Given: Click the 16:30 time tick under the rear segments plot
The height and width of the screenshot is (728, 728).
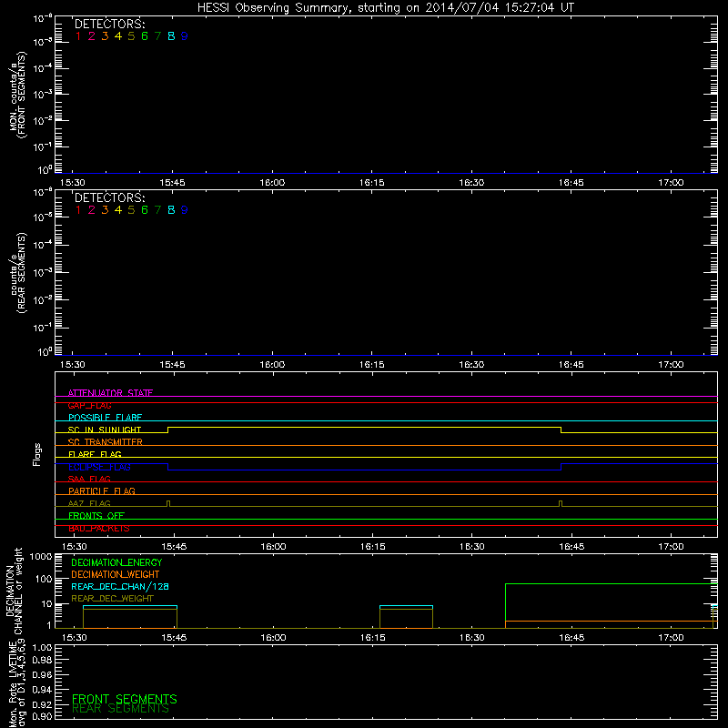Looking at the screenshot, I should pyautogui.click(x=471, y=365).
